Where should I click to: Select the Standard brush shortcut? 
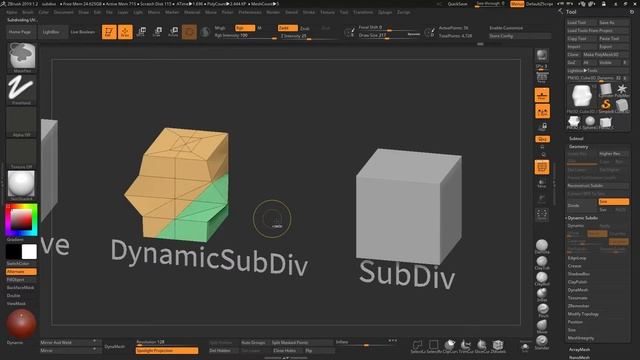tap(542, 342)
